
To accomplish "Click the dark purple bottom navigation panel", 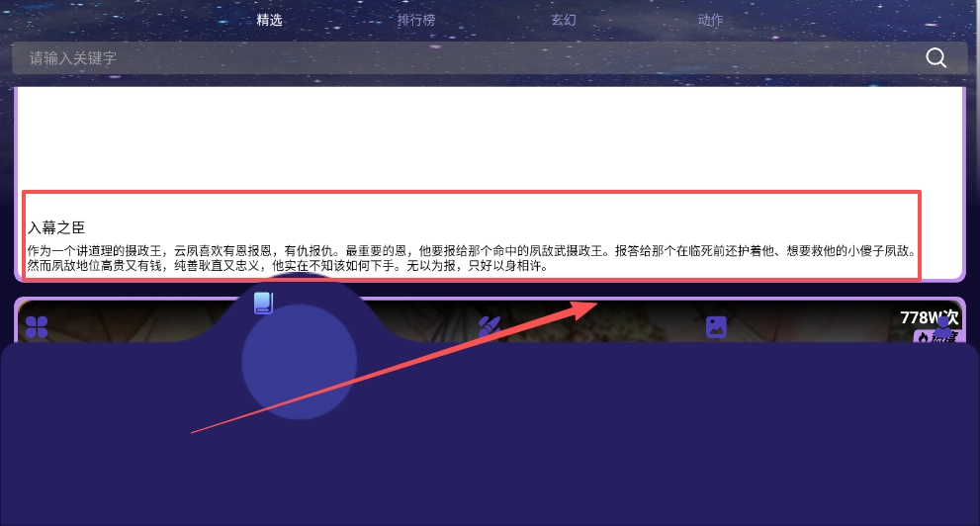I will pos(593,445).
